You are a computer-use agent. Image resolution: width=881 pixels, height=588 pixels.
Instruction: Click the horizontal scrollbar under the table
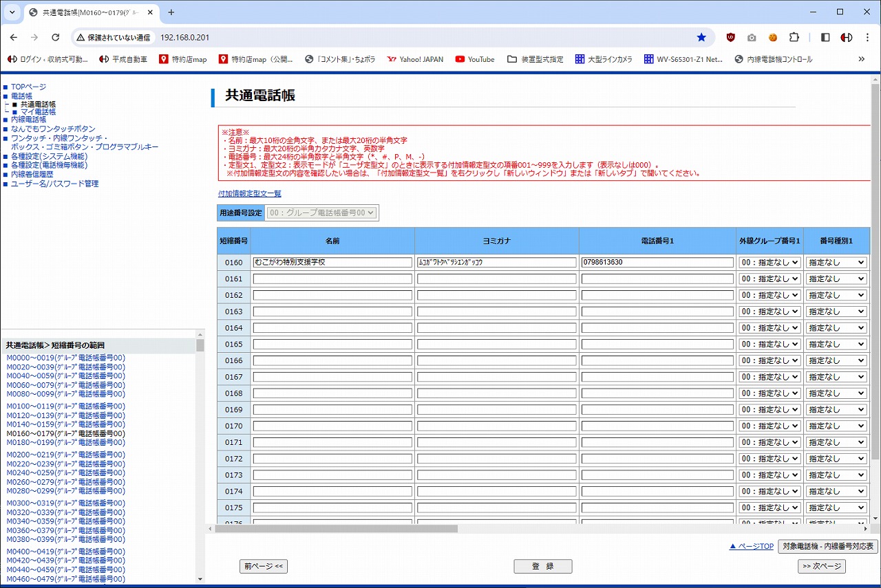tap(336, 529)
